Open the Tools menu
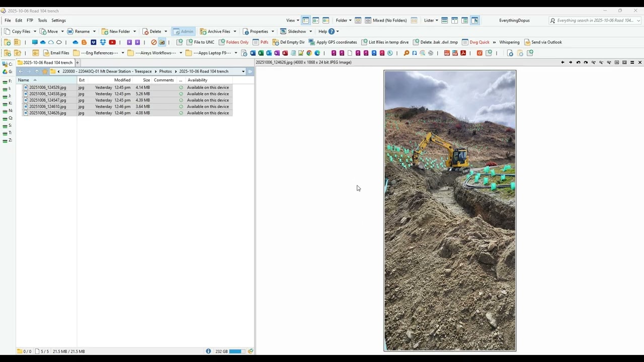Viewport: 644px width, 362px height. tap(42, 21)
